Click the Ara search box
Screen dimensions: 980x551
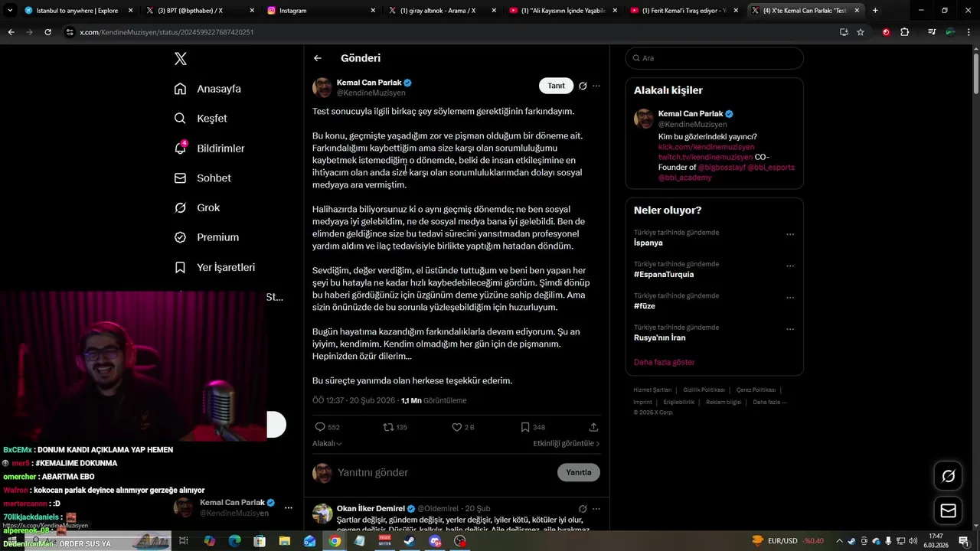pos(714,58)
